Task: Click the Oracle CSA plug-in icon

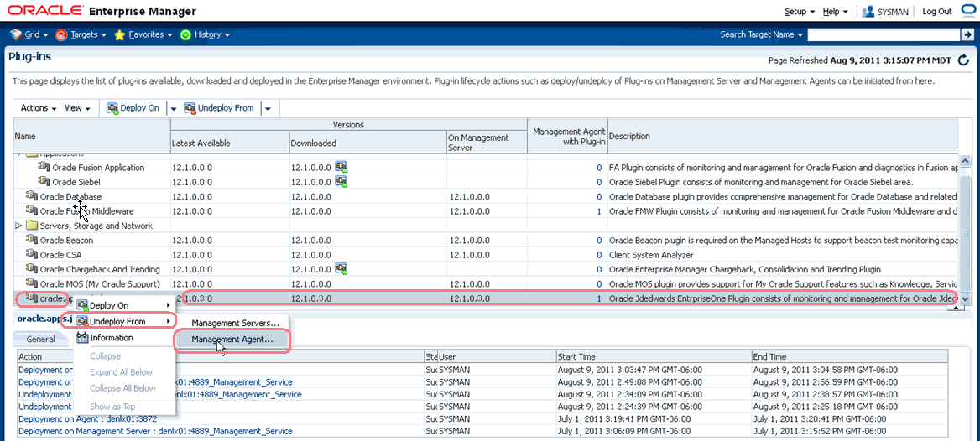Action: point(32,255)
